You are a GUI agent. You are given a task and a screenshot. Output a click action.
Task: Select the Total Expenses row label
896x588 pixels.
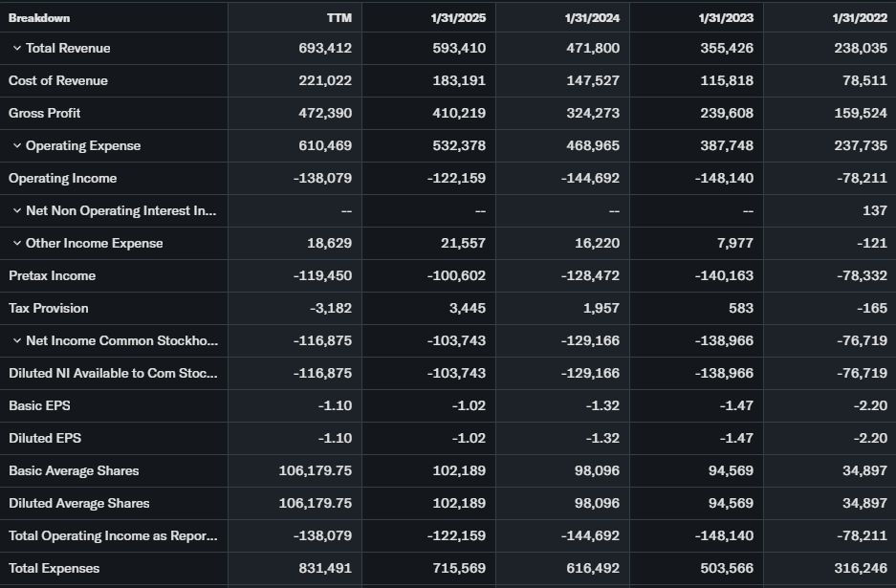(x=55, y=569)
